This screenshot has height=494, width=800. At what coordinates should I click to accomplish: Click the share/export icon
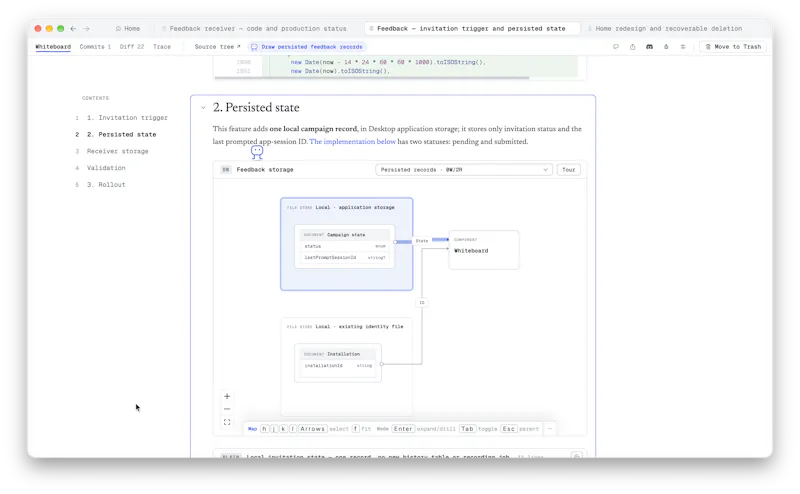point(633,46)
